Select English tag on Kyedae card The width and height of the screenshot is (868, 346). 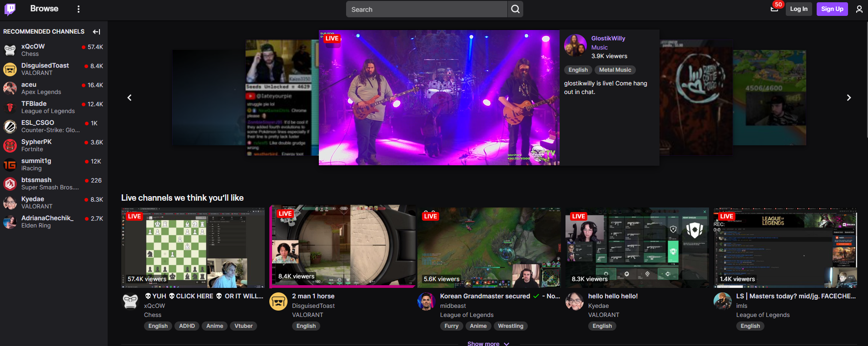coord(602,326)
